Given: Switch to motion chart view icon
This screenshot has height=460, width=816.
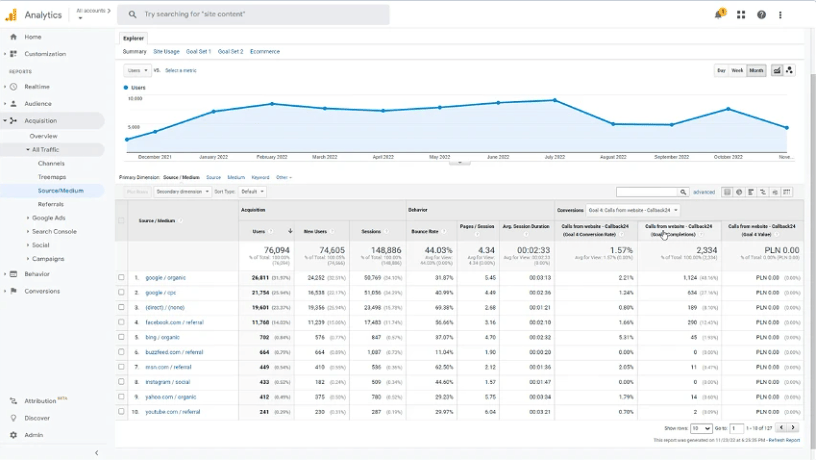Looking at the screenshot, I should [x=790, y=71].
